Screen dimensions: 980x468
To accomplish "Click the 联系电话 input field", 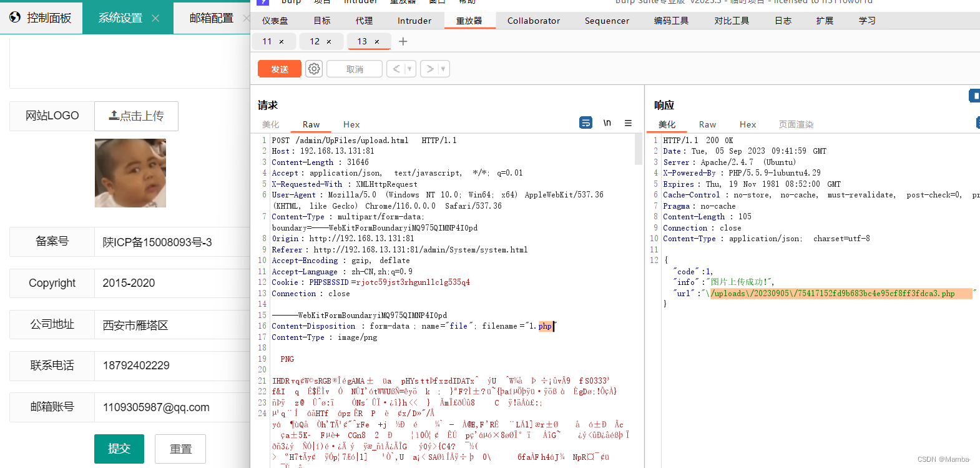I will pos(172,366).
